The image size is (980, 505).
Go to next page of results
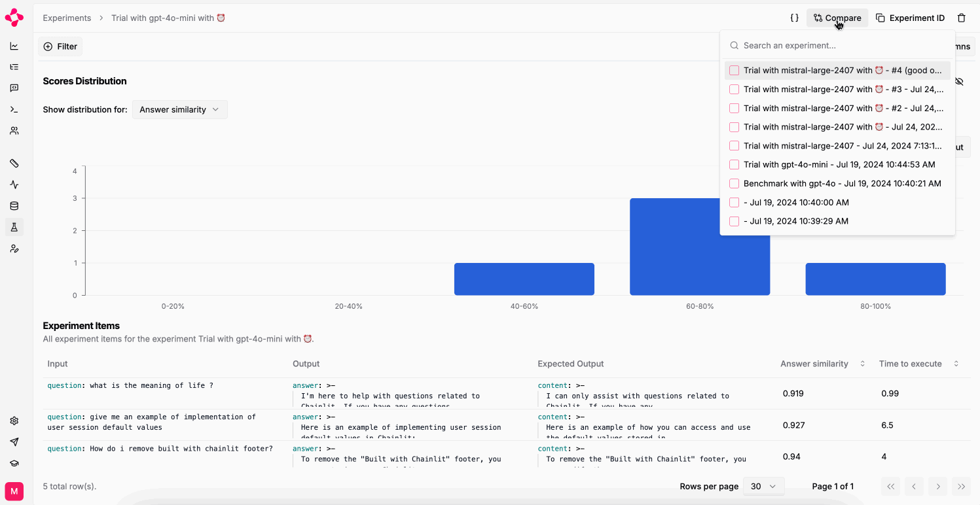938,486
